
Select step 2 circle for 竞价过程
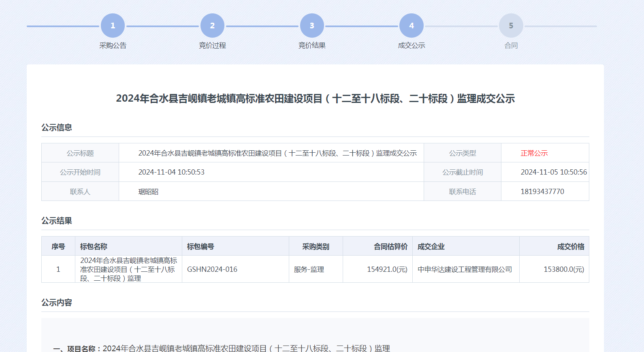click(x=212, y=26)
